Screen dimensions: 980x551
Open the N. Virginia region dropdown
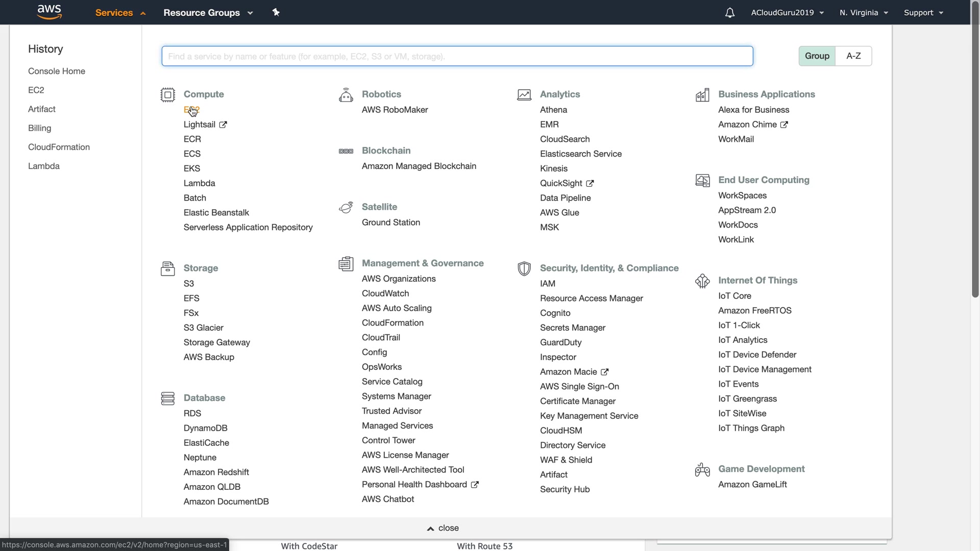(x=864, y=13)
